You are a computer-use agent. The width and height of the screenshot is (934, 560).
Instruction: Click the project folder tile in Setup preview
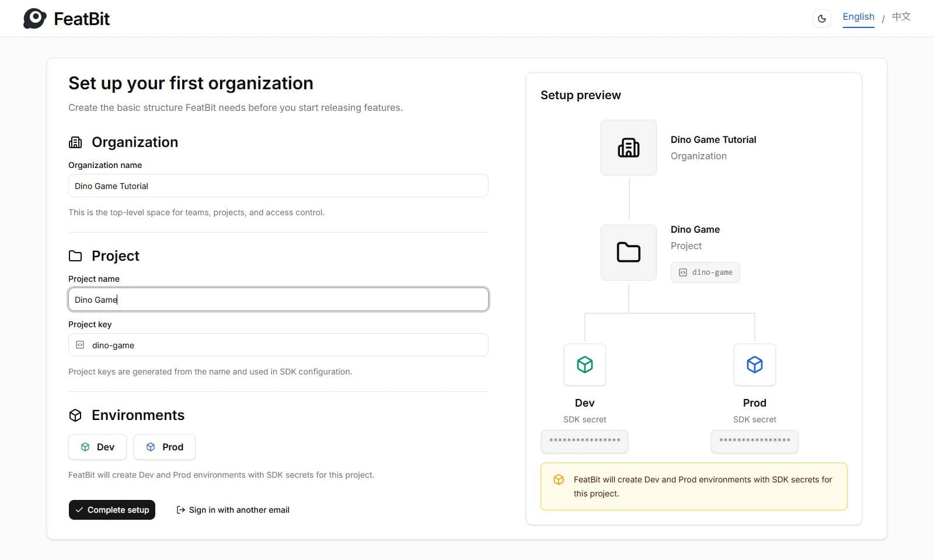coord(629,253)
